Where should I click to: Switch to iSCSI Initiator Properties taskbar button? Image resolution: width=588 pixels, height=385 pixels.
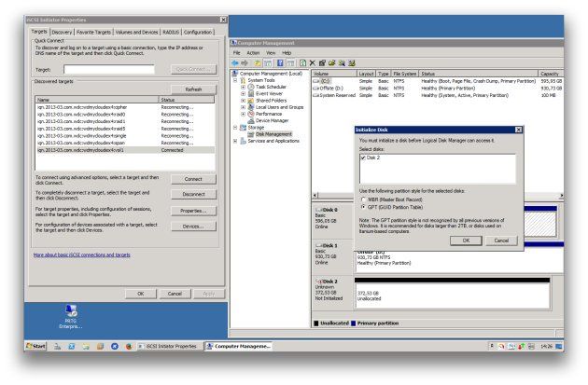coord(168,347)
